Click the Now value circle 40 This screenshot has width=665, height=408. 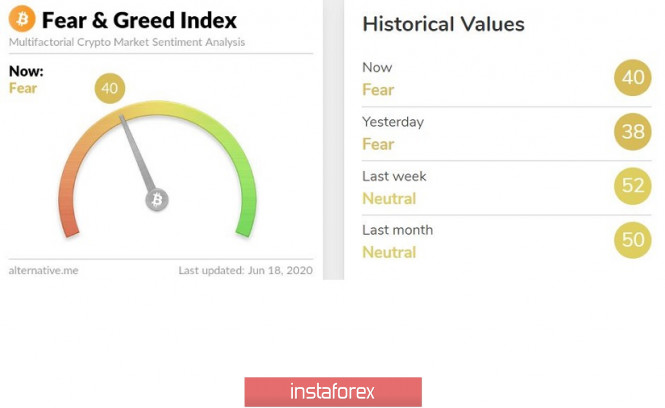click(x=633, y=78)
